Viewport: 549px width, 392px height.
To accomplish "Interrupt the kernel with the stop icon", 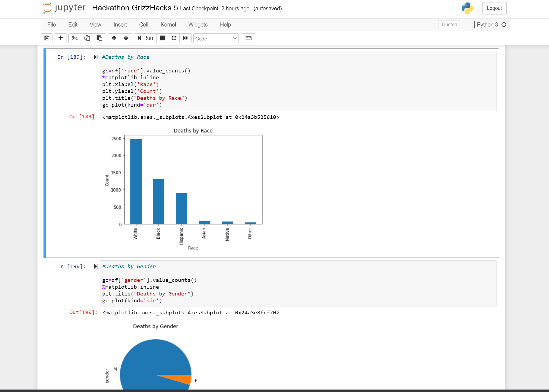I will 162,38.
